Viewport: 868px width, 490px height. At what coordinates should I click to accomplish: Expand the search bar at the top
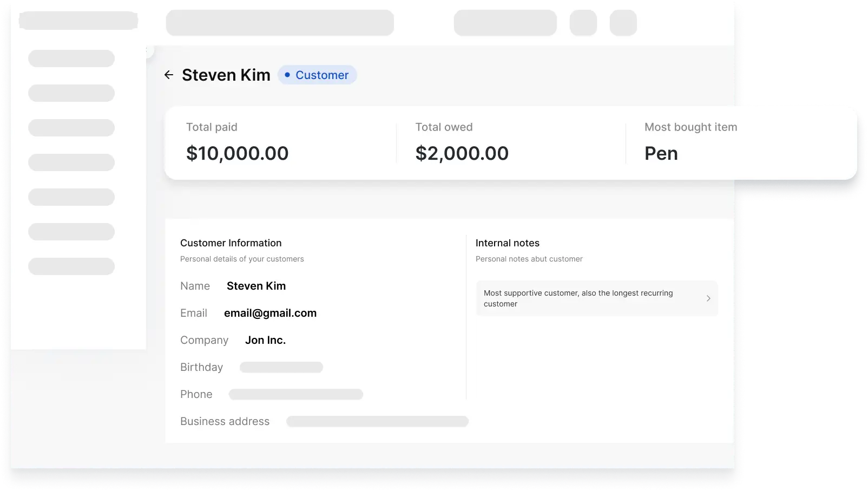tap(279, 23)
